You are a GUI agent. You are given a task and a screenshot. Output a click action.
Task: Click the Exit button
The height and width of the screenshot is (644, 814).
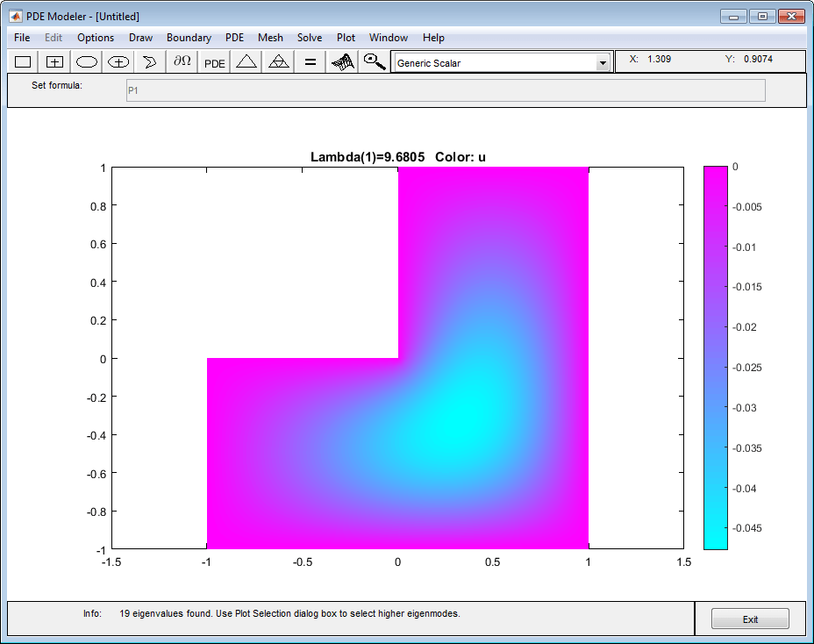coord(750,619)
